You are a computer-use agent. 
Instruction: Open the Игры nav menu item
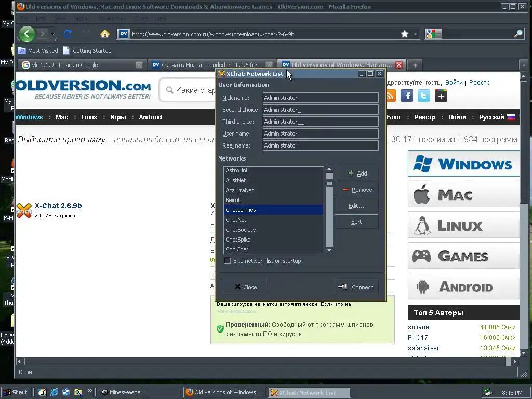point(118,117)
